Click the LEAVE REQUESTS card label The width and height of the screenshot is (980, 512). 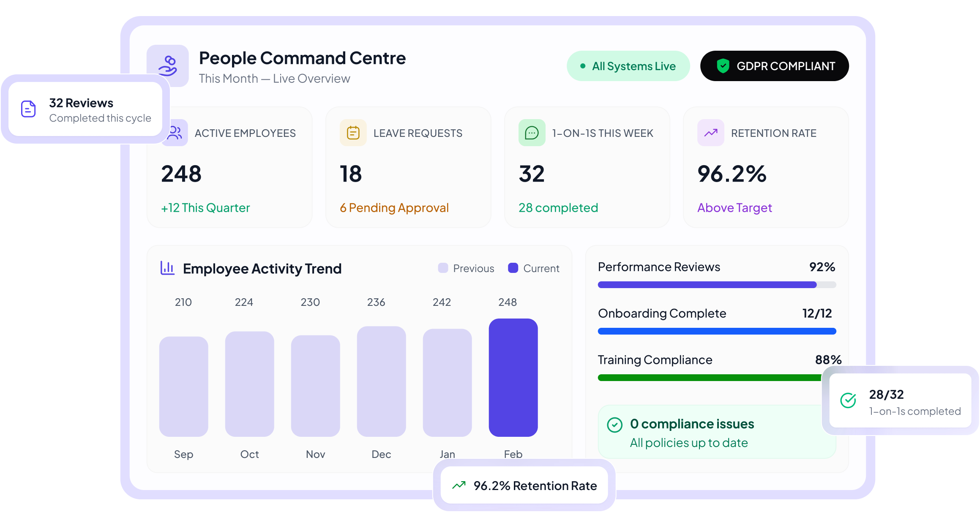tap(418, 133)
